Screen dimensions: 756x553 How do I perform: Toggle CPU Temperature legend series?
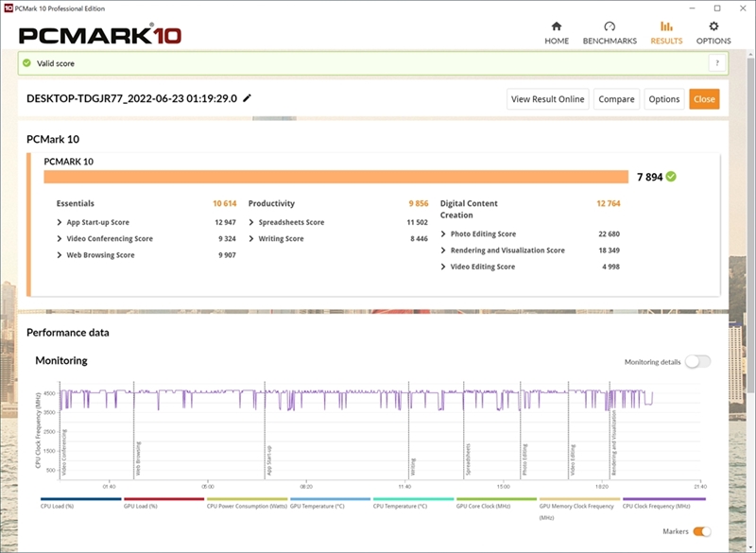[x=413, y=503]
